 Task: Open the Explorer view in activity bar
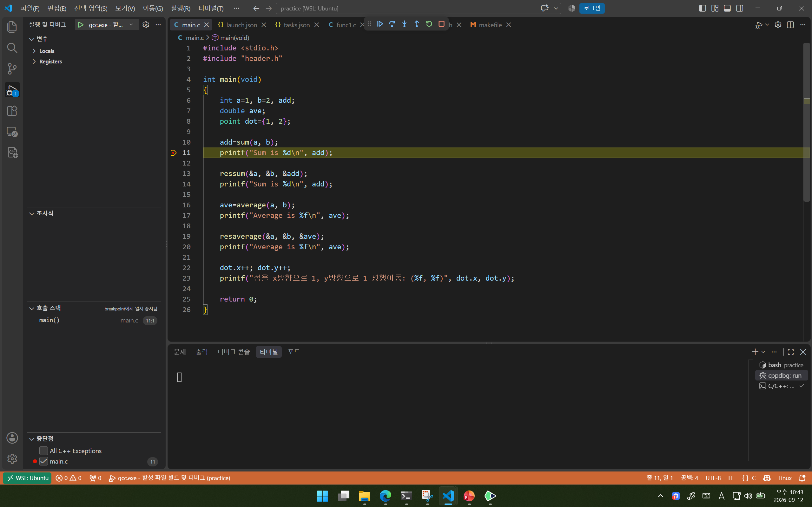point(12,27)
